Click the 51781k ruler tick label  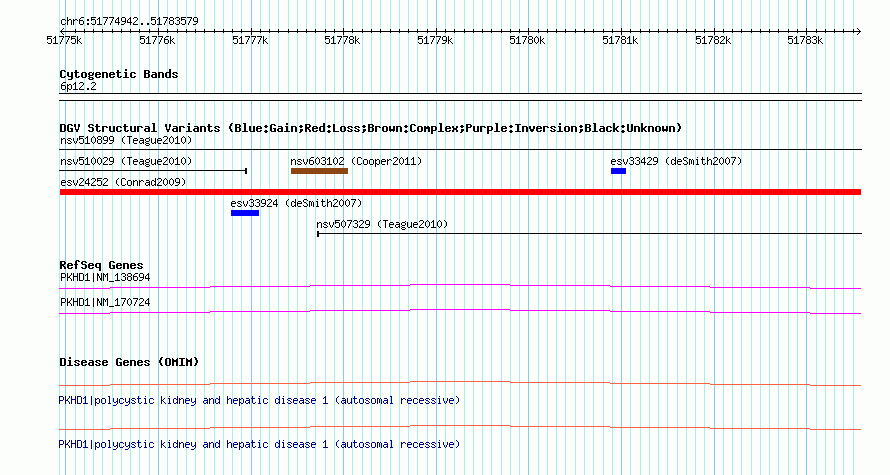pos(620,40)
